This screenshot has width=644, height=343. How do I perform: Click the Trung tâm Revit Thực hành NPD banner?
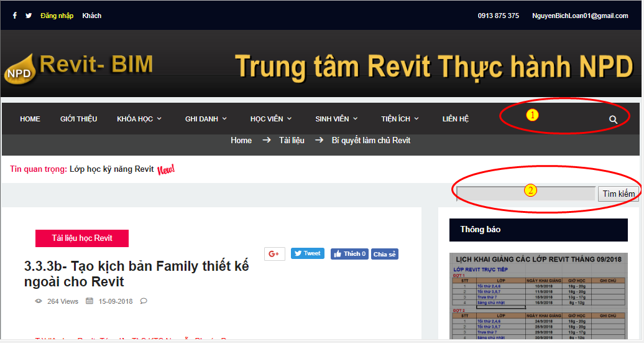434,67
